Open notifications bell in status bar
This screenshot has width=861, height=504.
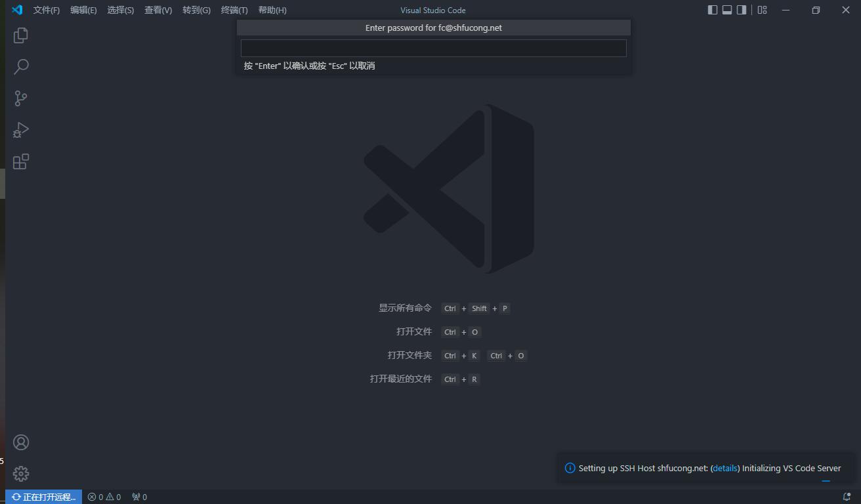pyautogui.click(x=847, y=497)
